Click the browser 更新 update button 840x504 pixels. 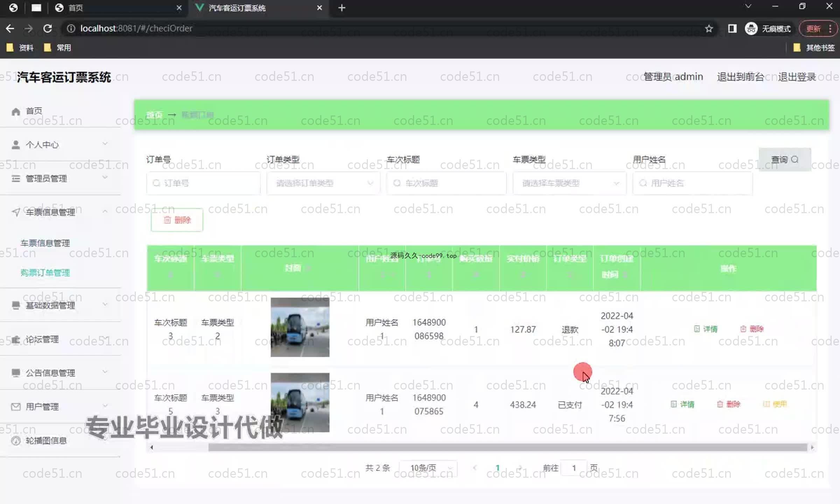[818, 28]
